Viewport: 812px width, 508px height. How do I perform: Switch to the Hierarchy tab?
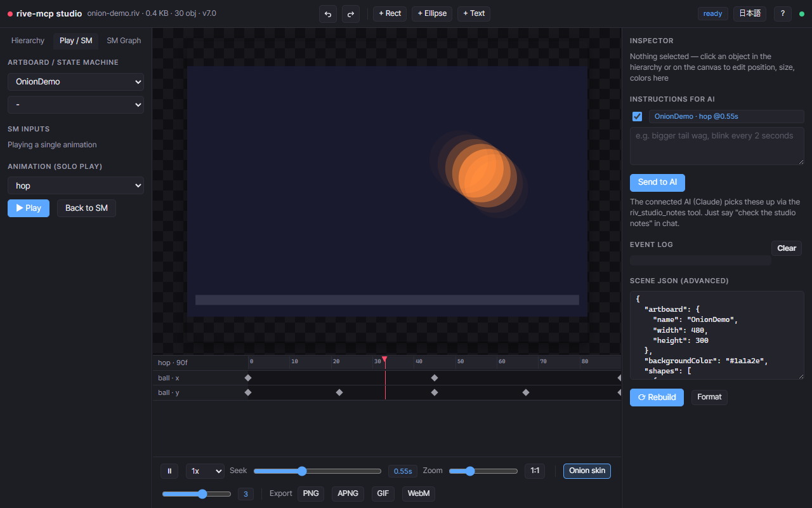[28, 41]
